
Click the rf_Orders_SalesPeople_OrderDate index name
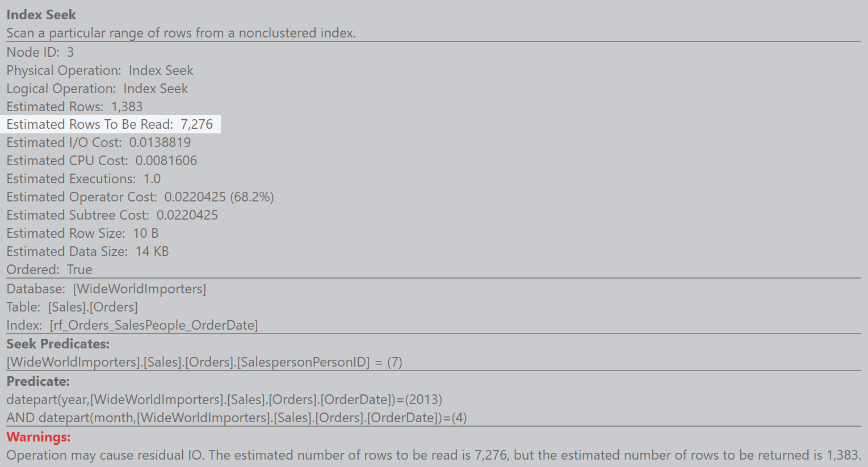[154, 325]
